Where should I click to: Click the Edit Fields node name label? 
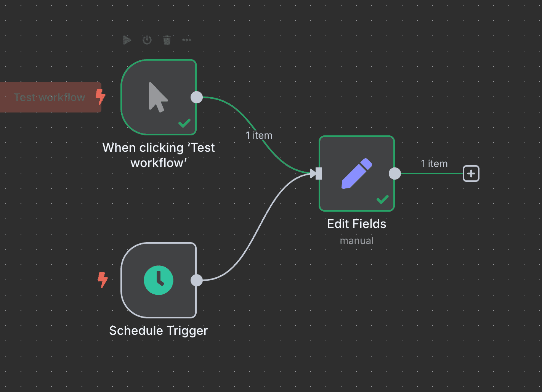pos(357,224)
